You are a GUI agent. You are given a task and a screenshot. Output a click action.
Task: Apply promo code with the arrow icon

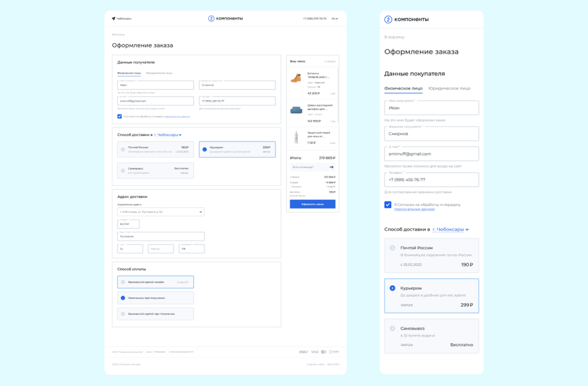(x=332, y=167)
